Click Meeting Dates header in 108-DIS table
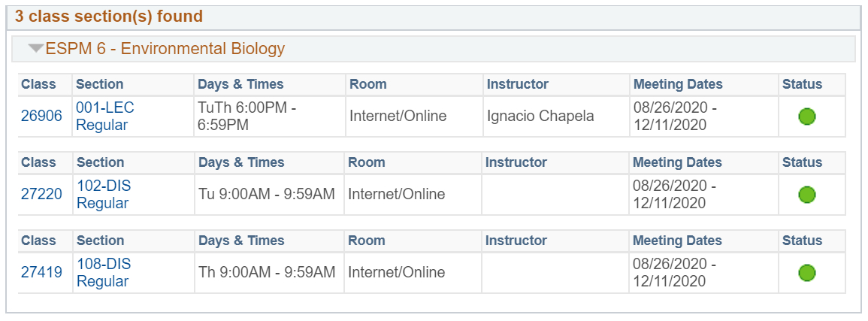 [678, 241]
